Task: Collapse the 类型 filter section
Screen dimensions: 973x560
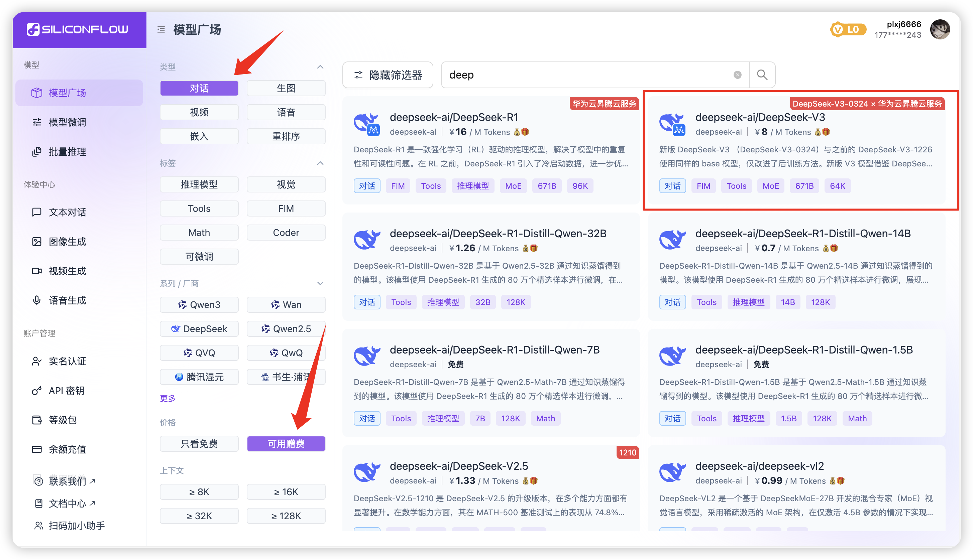Action: pos(320,67)
